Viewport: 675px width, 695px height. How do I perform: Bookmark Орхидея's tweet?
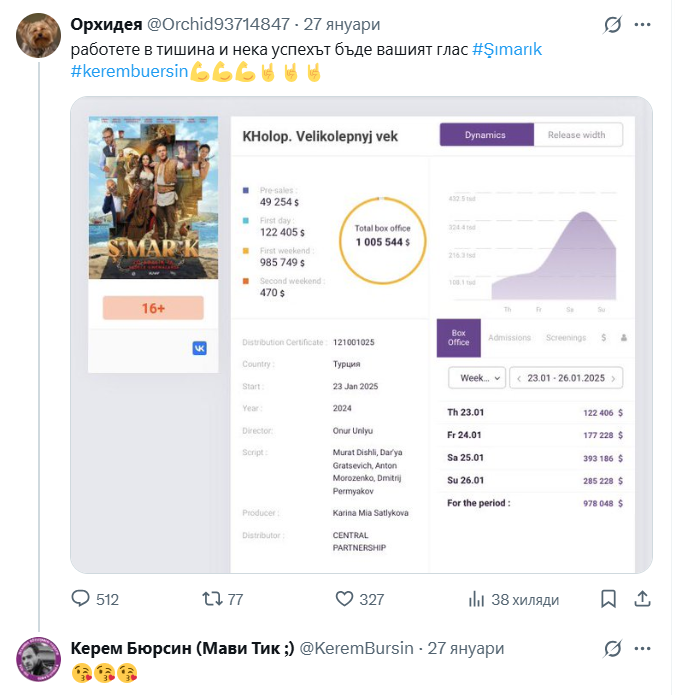click(609, 599)
